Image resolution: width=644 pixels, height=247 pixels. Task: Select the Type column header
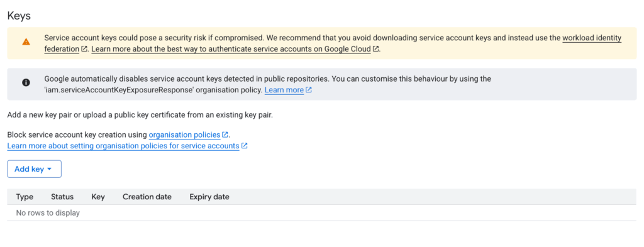(25, 197)
